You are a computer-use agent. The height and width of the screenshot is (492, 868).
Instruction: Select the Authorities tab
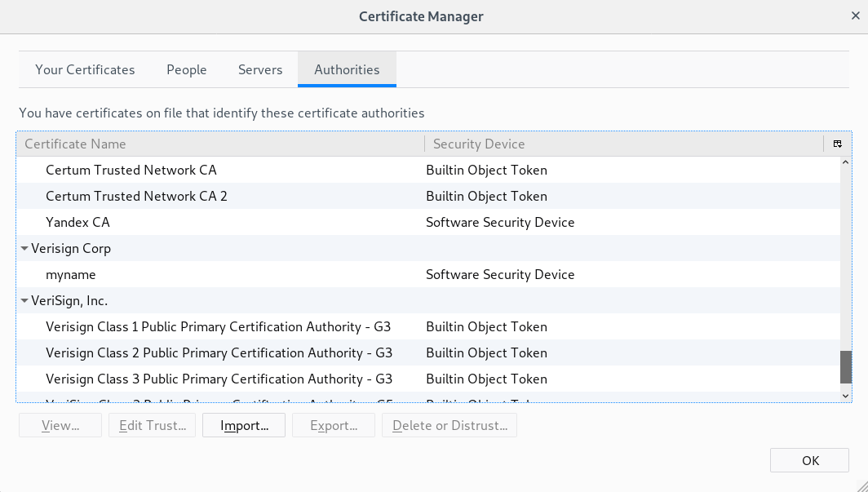tap(347, 69)
